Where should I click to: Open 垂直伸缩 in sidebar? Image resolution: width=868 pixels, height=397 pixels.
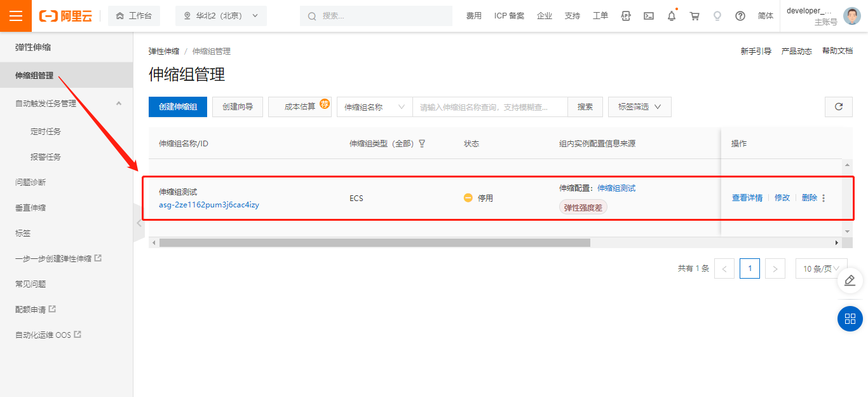pos(31,207)
